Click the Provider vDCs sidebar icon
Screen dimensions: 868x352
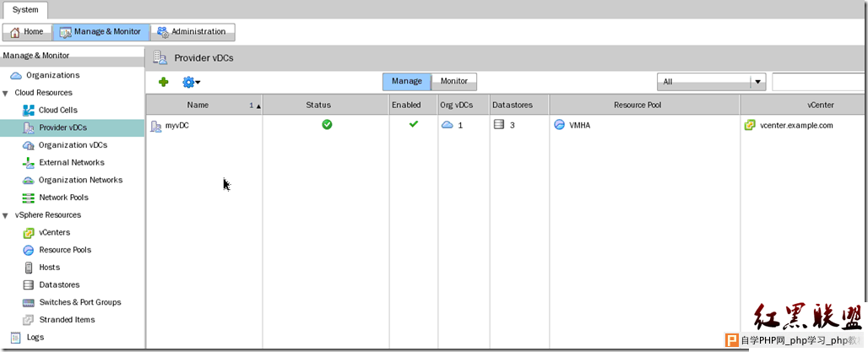click(x=28, y=127)
